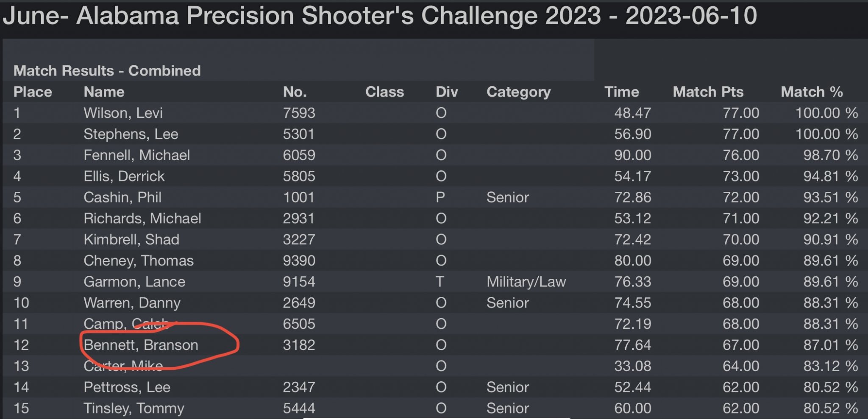Viewport: 868px width, 419px height.
Task: Click Warren, Danny's Senior category cell
Action: point(508,303)
